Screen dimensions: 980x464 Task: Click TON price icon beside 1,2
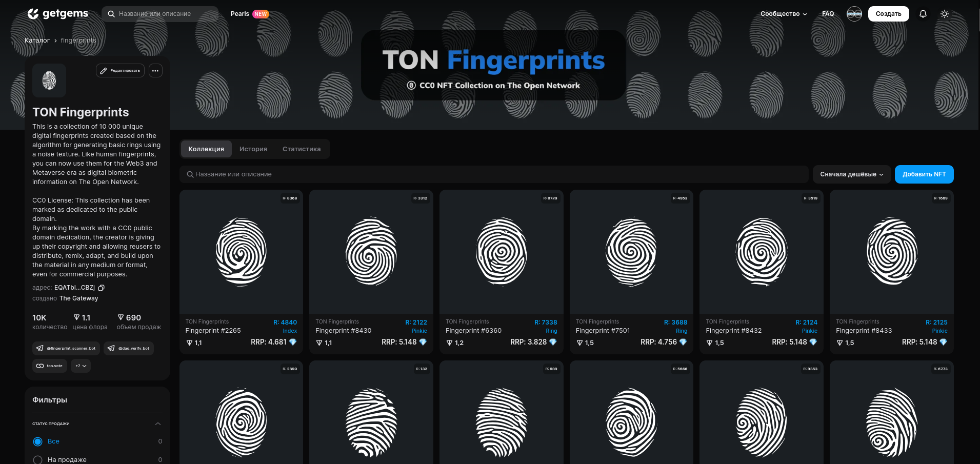[x=449, y=343]
